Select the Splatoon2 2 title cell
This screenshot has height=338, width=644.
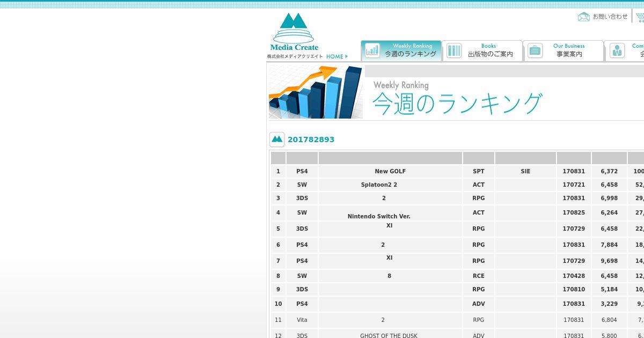(390, 185)
